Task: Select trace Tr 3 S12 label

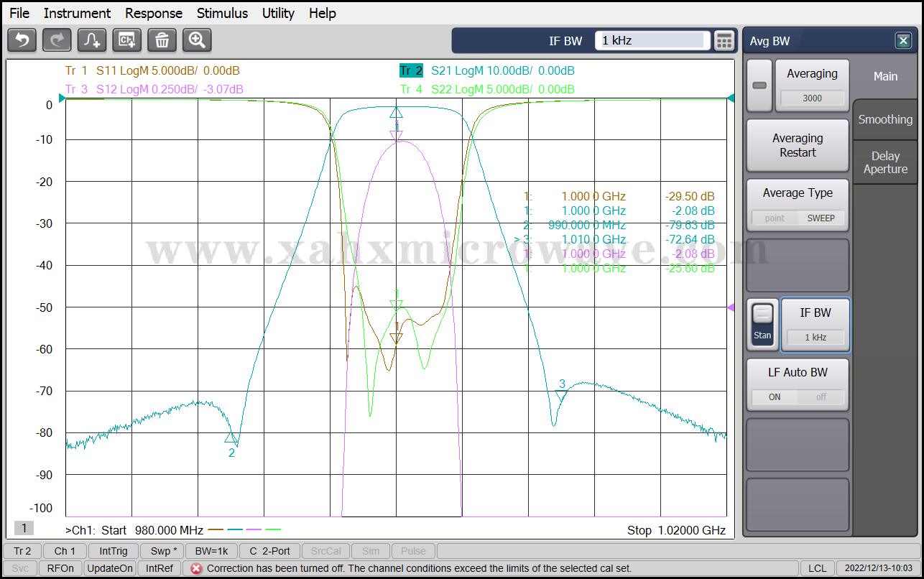Action: [154, 89]
